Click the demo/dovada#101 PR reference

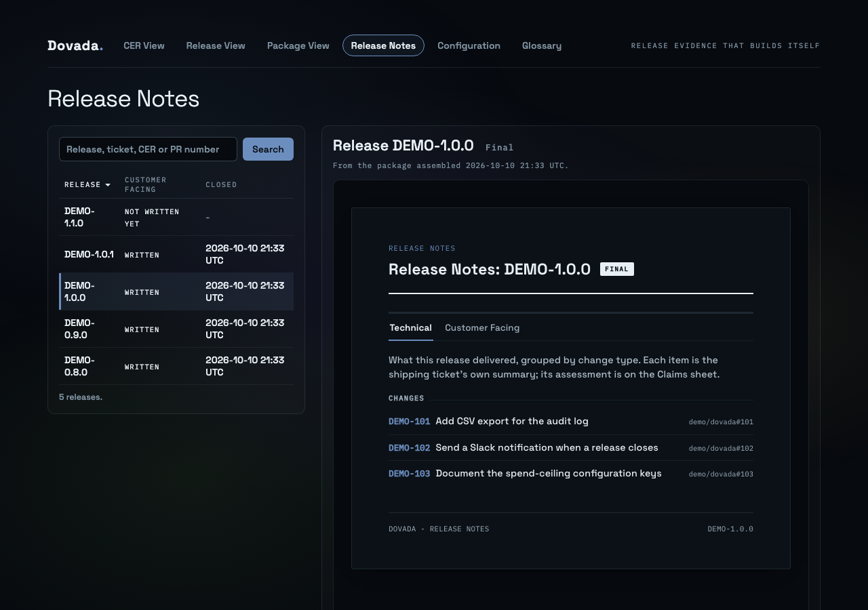point(721,422)
